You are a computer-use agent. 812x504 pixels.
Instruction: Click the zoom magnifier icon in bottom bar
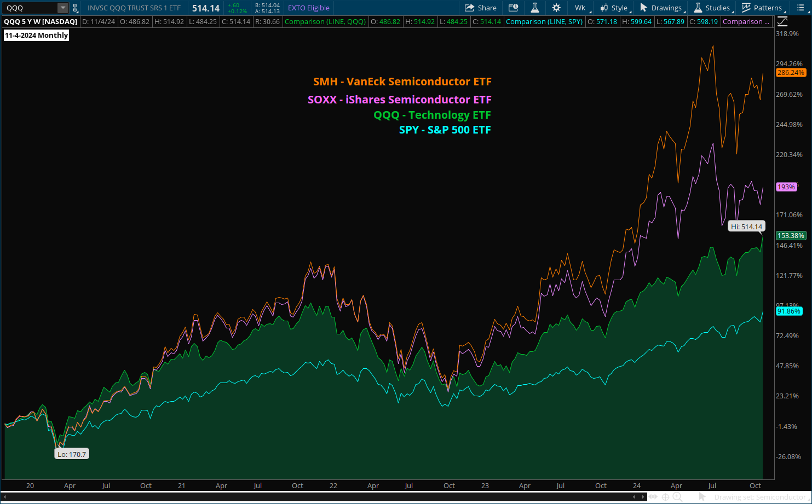(677, 497)
